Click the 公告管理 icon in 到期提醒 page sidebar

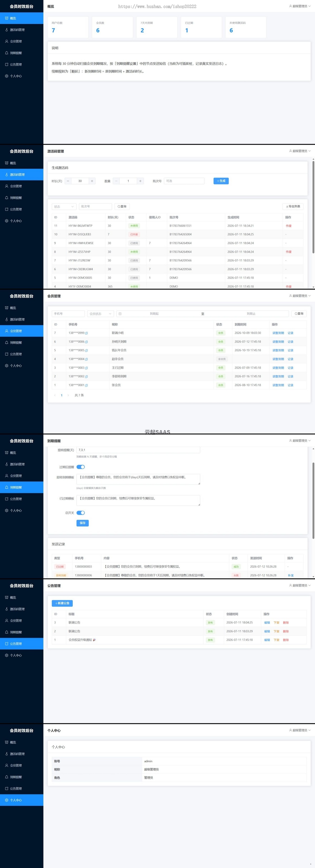click(6, 499)
